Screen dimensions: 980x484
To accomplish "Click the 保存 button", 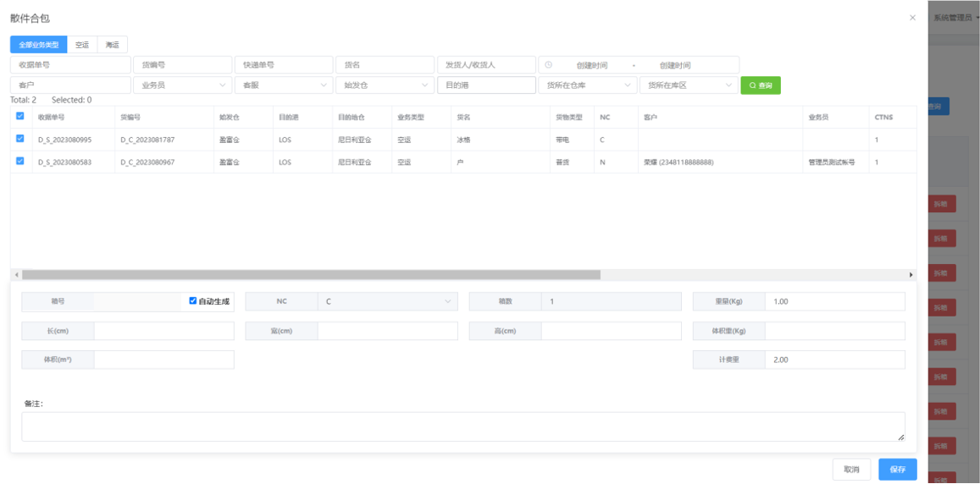I will click(898, 470).
